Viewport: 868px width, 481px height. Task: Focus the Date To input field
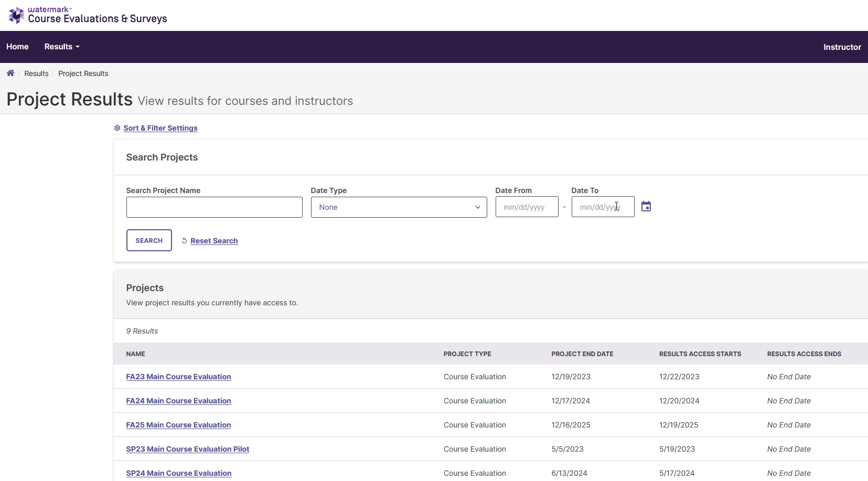pyautogui.click(x=603, y=207)
